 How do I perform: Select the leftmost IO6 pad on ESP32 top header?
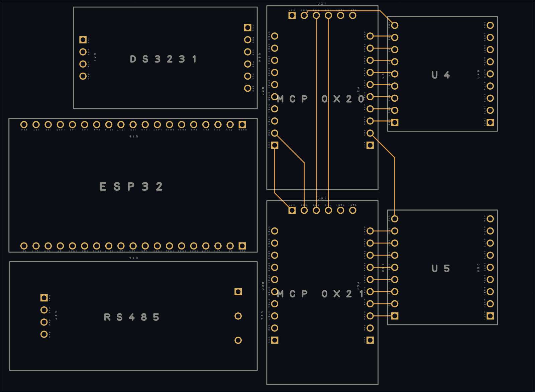(x=24, y=125)
